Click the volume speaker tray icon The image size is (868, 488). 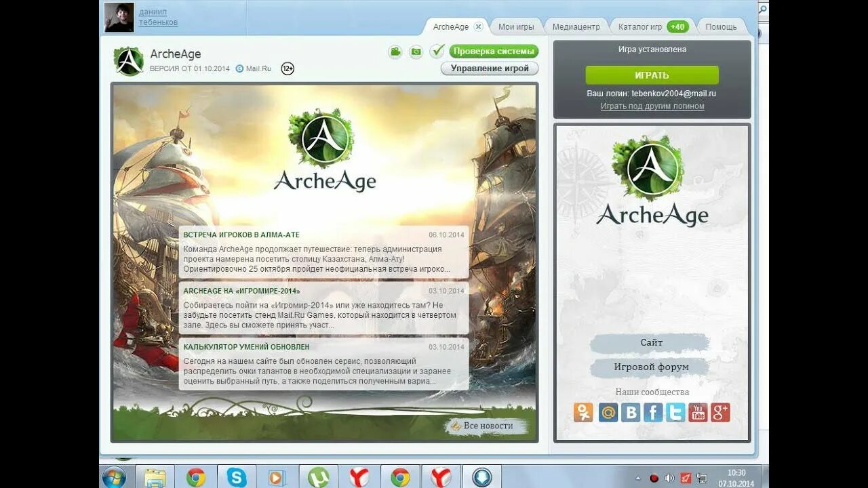(670, 478)
